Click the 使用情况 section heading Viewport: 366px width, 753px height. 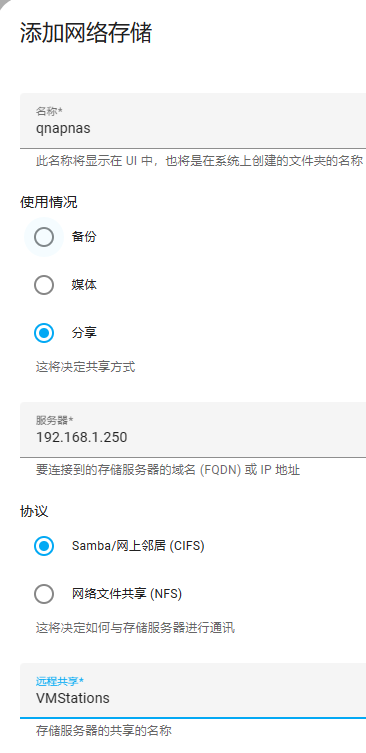(49, 202)
